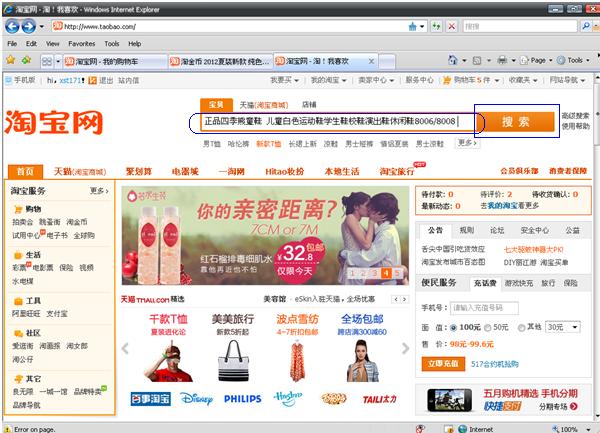Go to banner slide 1

352,273
